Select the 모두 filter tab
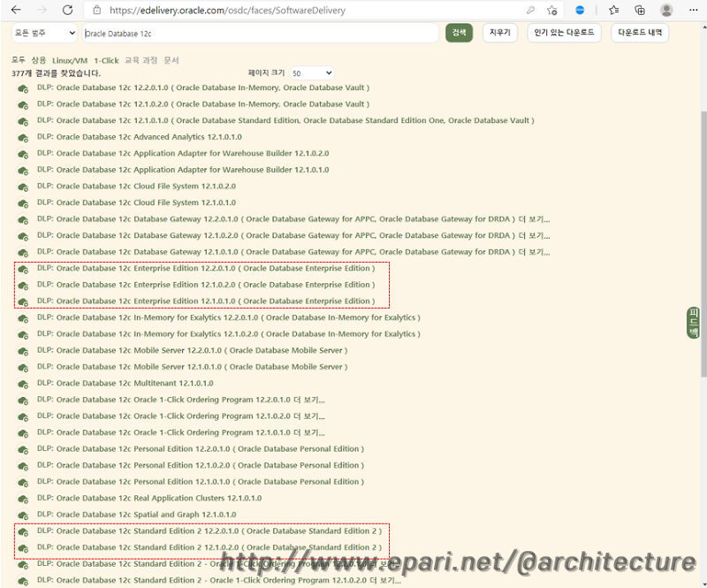Image resolution: width=707 pixels, height=588 pixels. pyautogui.click(x=18, y=60)
